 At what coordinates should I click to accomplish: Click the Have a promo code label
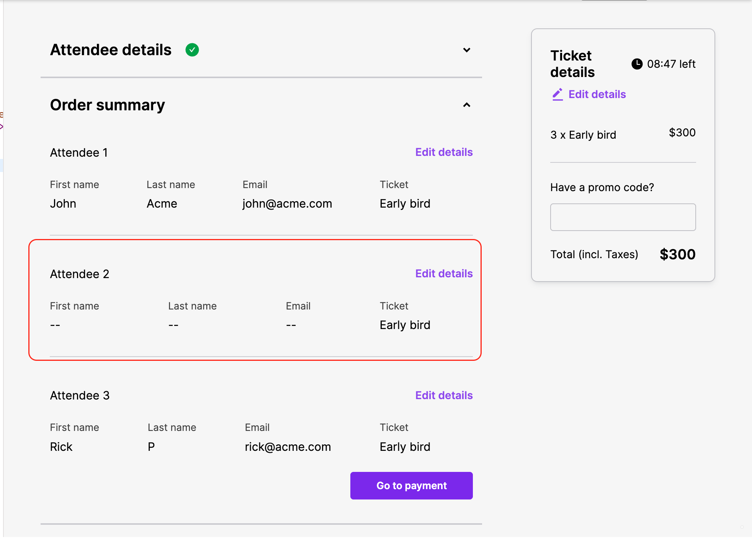click(x=602, y=187)
